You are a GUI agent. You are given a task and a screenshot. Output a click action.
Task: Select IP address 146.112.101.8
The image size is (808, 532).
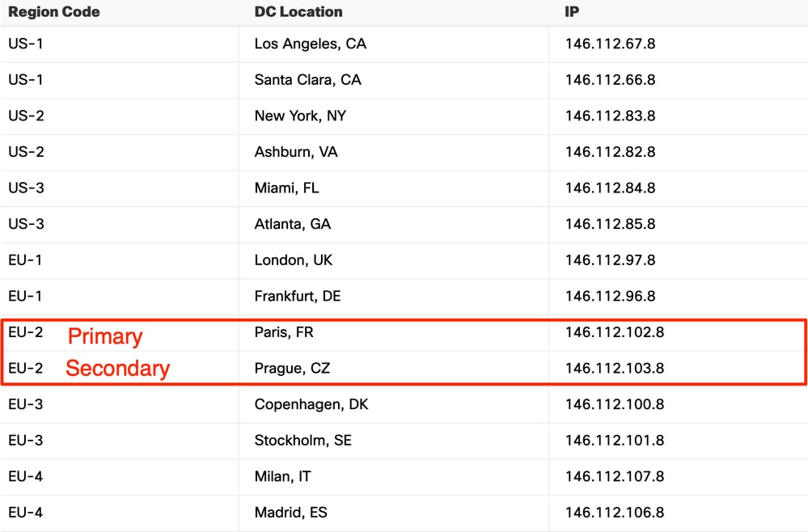click(615, 441)
